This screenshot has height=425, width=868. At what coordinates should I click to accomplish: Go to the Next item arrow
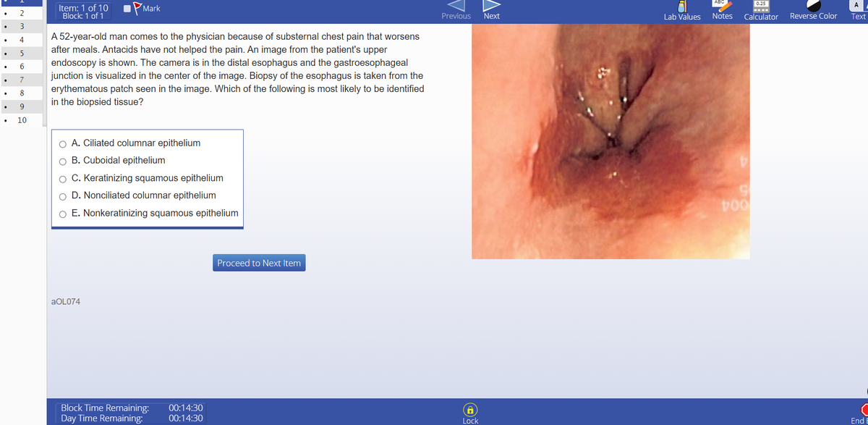(x=491, y=4)
